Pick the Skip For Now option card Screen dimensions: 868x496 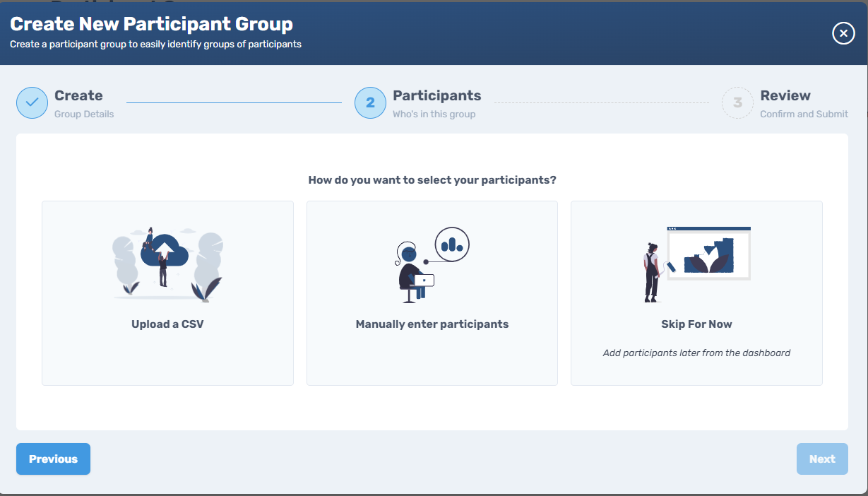(x=696, y=293)
